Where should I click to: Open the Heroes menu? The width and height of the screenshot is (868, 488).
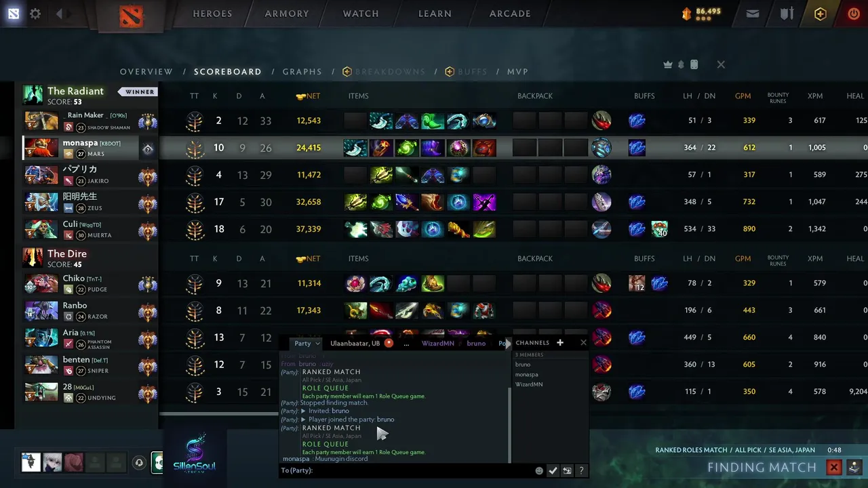212,14
